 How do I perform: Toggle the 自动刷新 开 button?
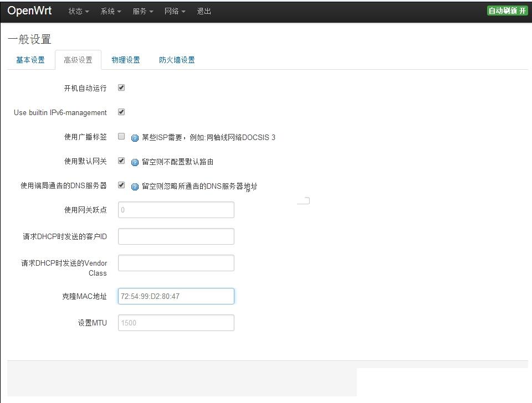coord(507,11)
